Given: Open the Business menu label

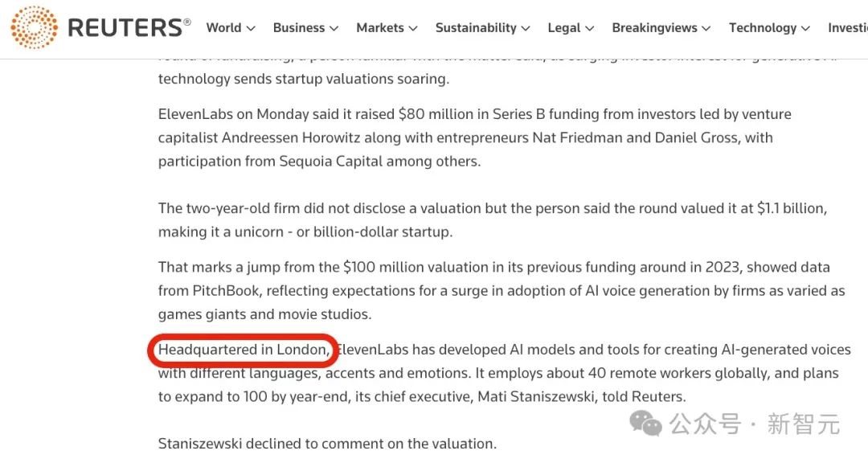Looking at the screenshot, I should click(299, 27).
